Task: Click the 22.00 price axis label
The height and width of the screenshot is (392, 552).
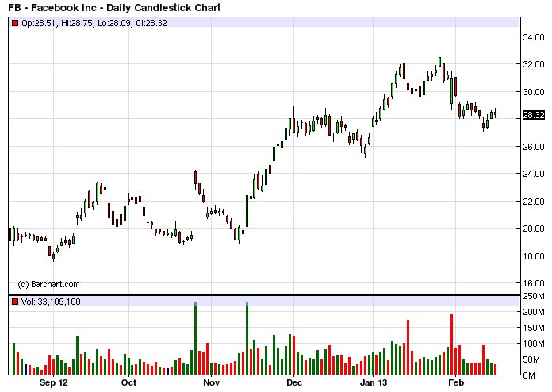Action: tap(534, 202)
